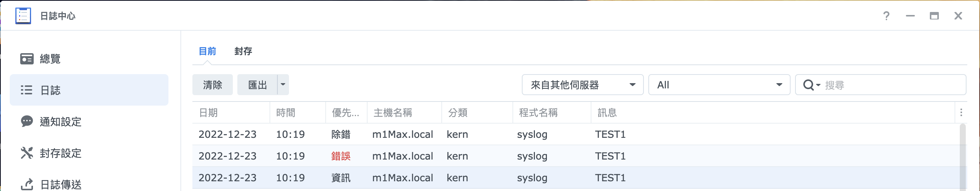Switch to the 封存 tab
This screenshot has height=191, width=980.
243,51
